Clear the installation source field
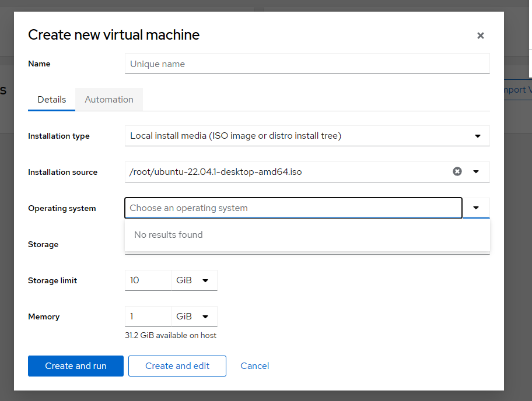This screenshot has height=401, width=532. click(457, 171)
